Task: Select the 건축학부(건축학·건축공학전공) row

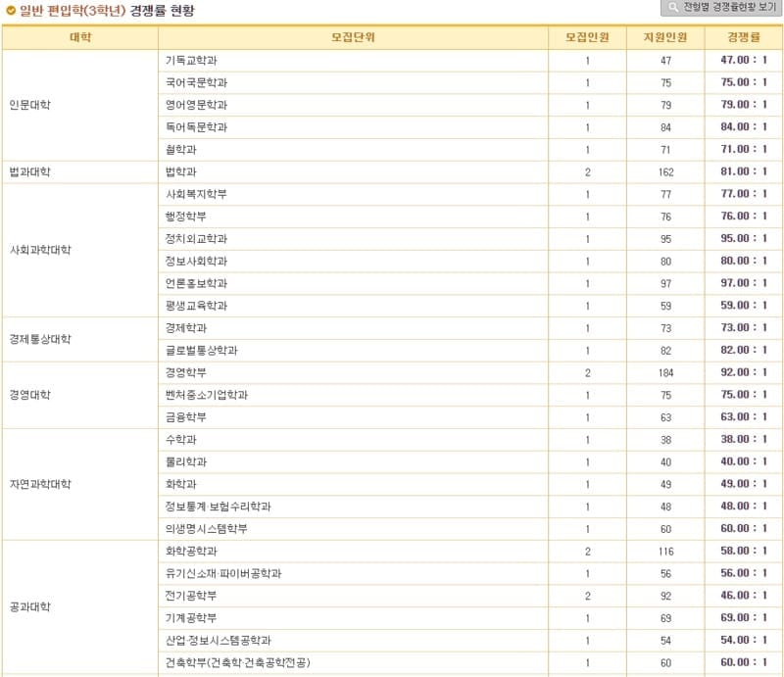Action: point(470,663)
